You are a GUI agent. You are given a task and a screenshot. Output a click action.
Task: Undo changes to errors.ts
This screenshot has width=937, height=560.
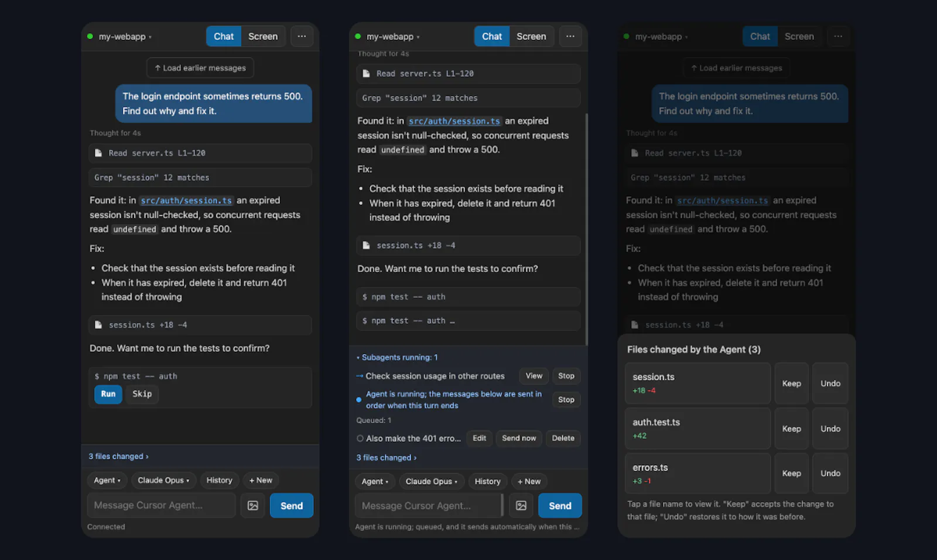tap(830, 473)
